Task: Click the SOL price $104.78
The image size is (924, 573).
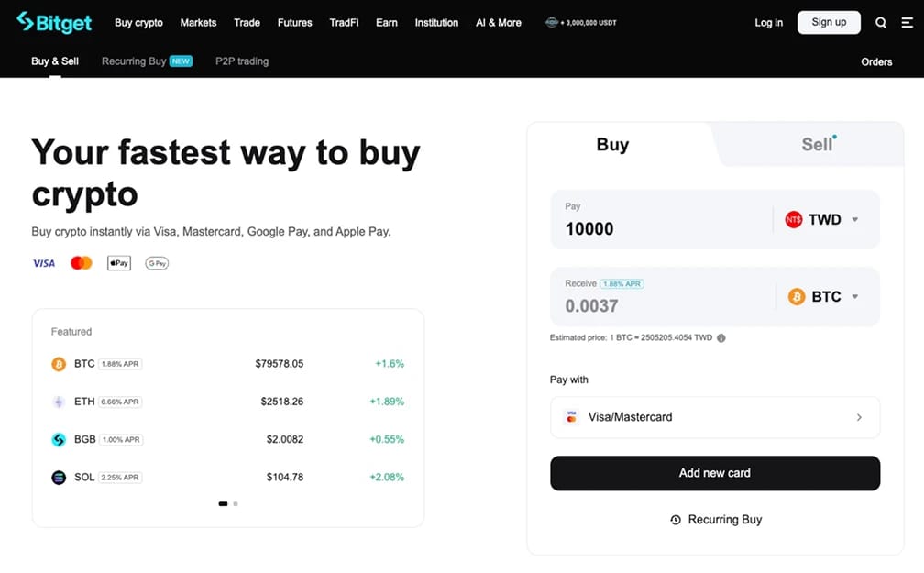Action: (284, 478)
